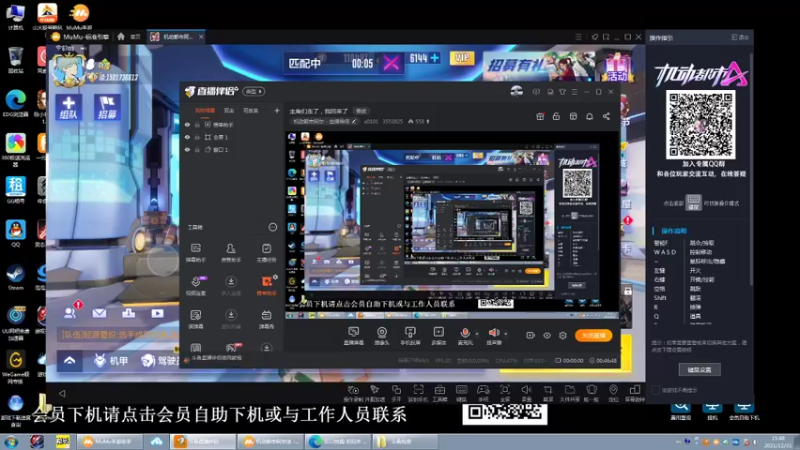Select the first orange scene tab
This screenshot has height=450, width=800.
coord(205,110)
